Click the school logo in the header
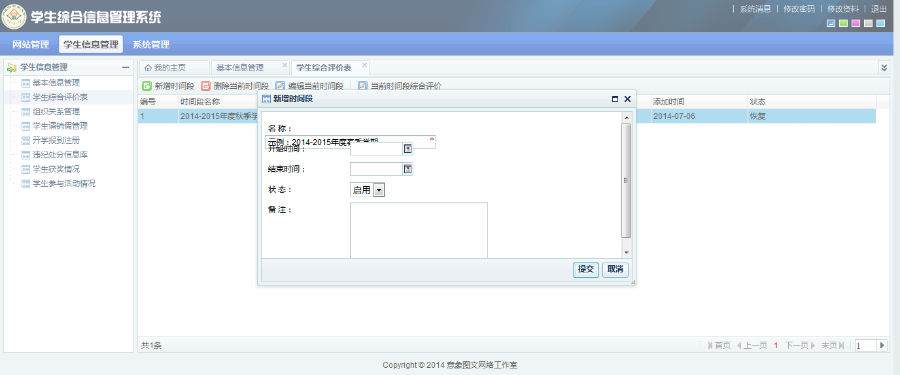The height and width of the screenshot is (375, 900). (x=14, y=16)
